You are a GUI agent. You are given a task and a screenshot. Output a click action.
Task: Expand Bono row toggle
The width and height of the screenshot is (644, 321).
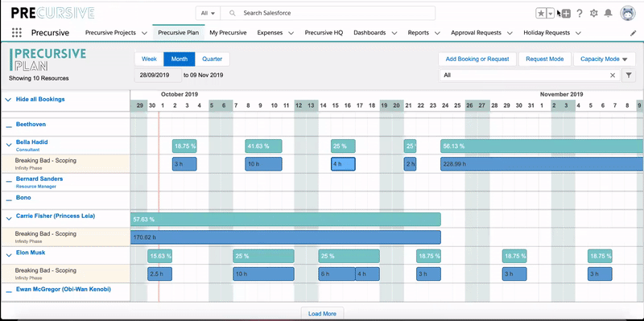9,200
